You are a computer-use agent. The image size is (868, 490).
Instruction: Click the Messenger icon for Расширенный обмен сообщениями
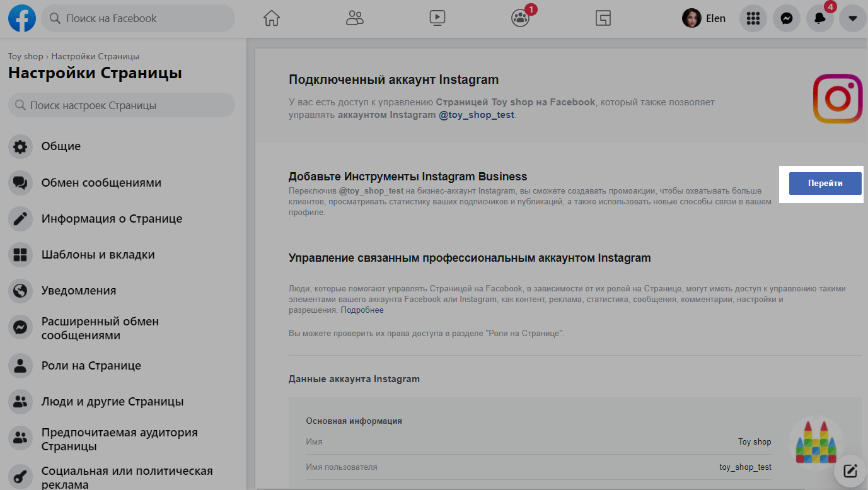20,328
